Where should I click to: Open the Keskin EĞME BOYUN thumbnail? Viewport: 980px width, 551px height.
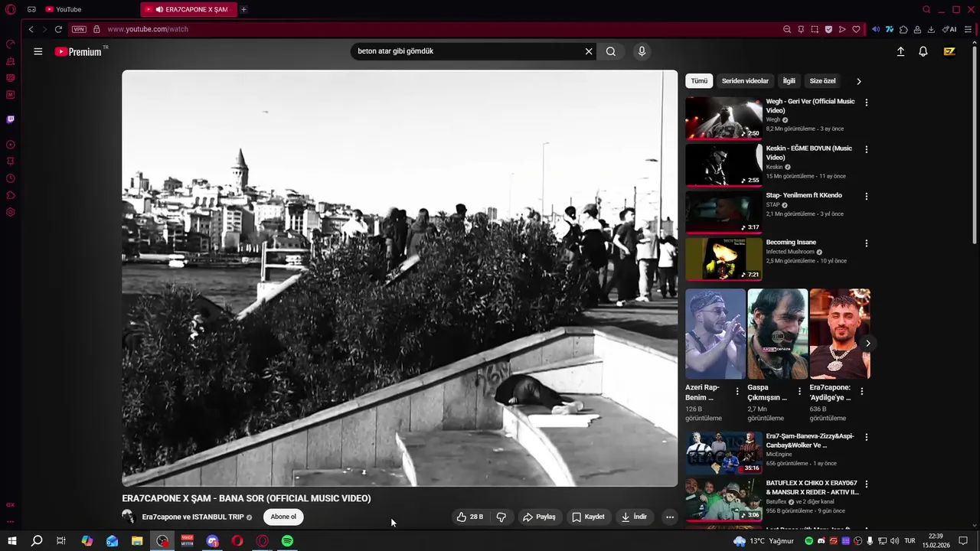[x=724, y=165]
